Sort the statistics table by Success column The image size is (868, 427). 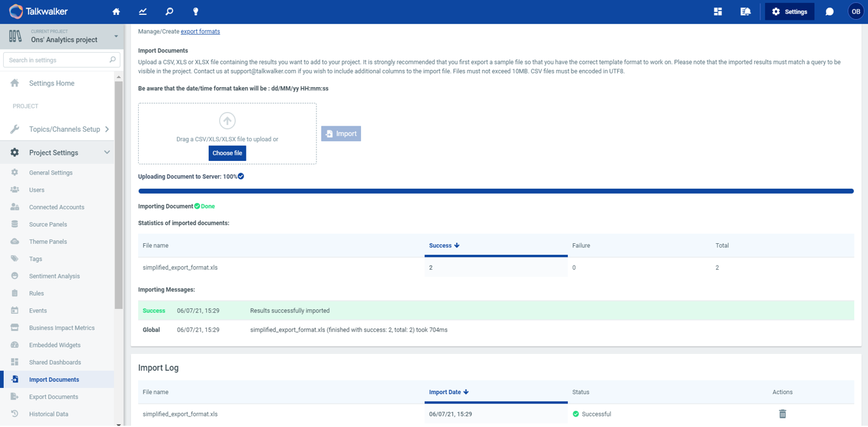444,246
